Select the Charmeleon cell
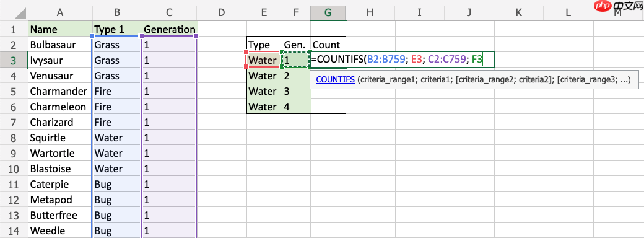The image size is (644, 238). [59, 107]
